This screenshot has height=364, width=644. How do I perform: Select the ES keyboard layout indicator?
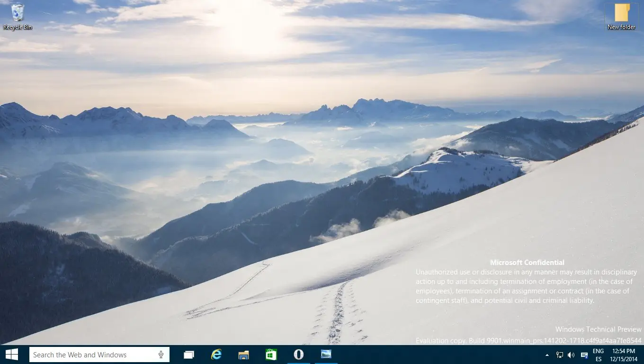tap(598, 359)
